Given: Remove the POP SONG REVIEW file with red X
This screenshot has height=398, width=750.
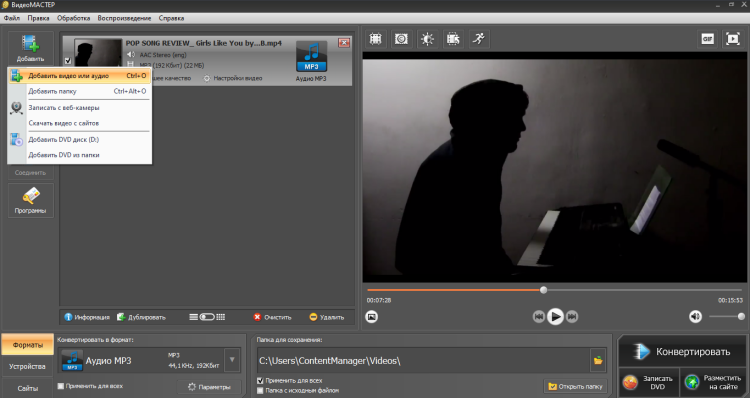Looking at the screenshot, I should coord(344,43).
